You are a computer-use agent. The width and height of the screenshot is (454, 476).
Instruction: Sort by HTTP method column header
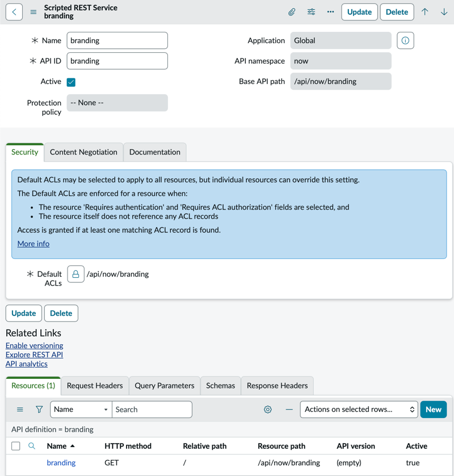pos(128,446)
